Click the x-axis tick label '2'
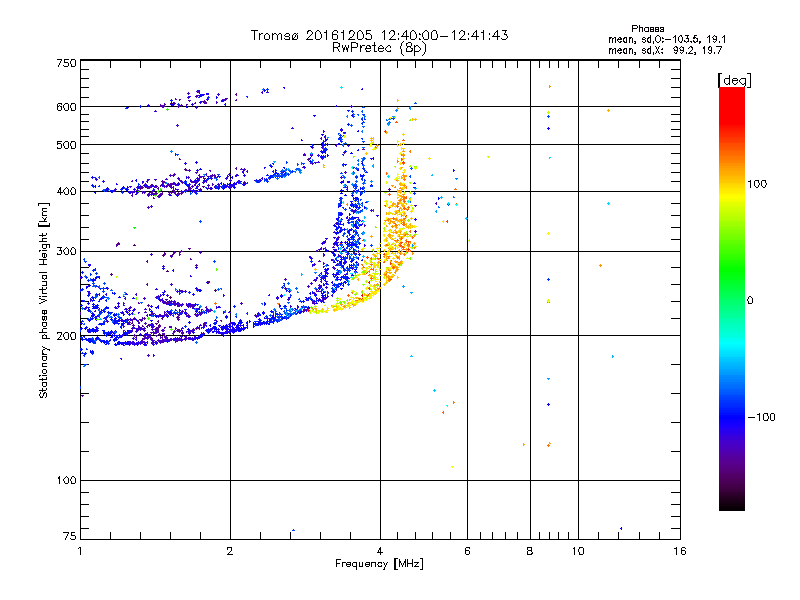Viewport: 800px width, 600px height. [x=230, y=551]
